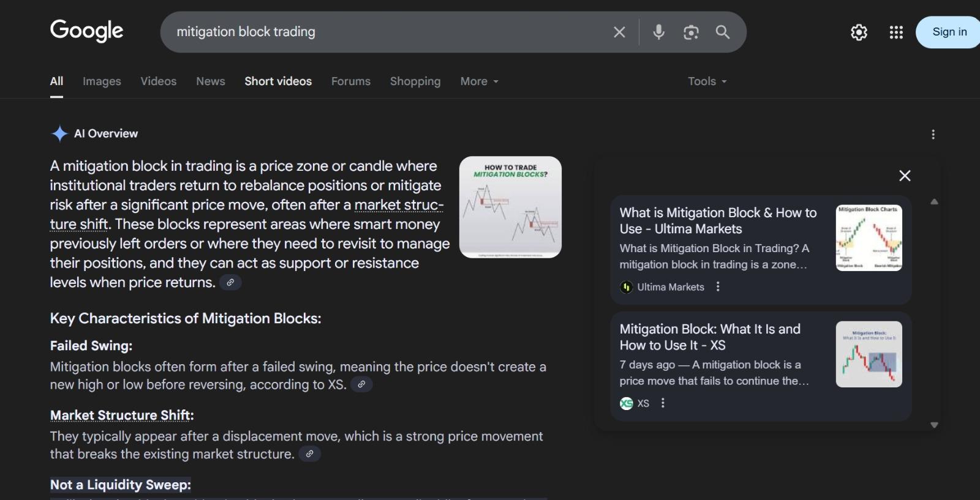Switch to the Videos tab
The image size is (980, 500).
click(x=158, y=81)
